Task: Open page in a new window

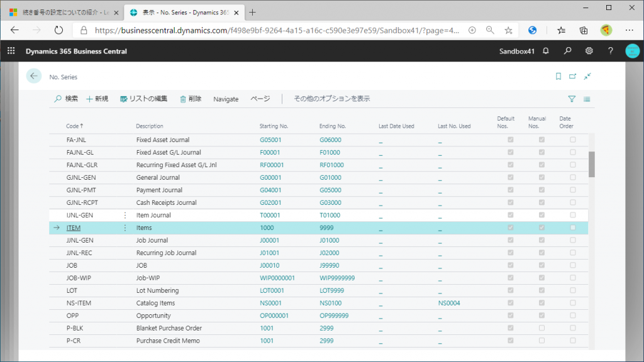Action: click(x=572, y=76)
